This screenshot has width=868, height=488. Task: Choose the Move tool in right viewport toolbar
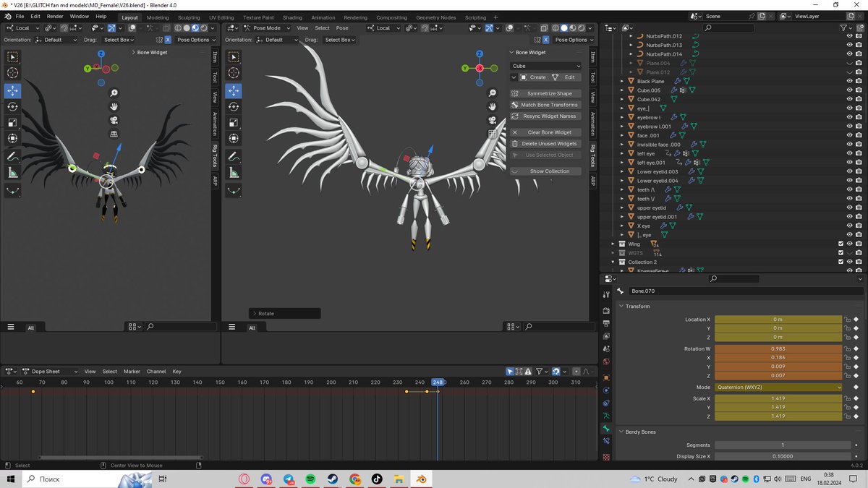233,90
